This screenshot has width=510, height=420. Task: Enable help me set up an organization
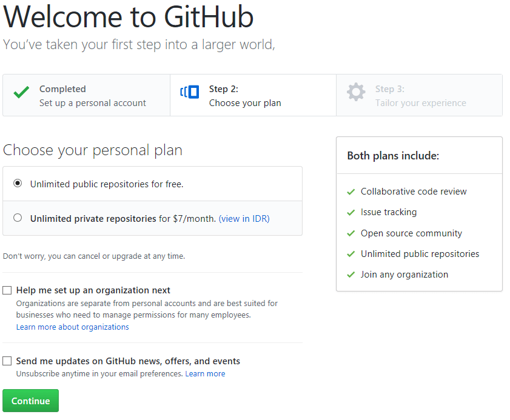point(7,290)
